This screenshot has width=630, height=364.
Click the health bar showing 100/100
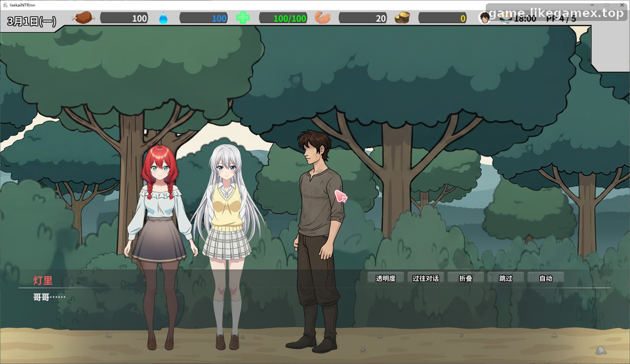coord(283,18)
